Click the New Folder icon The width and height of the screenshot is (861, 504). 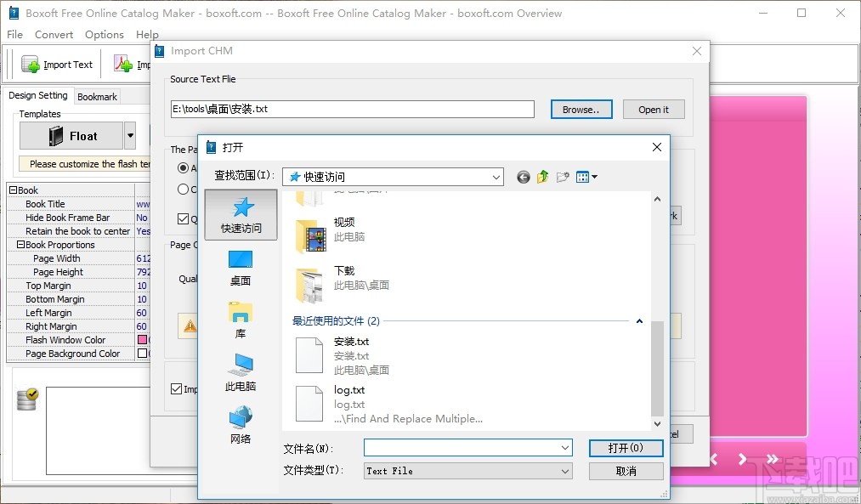click(562, 176)
